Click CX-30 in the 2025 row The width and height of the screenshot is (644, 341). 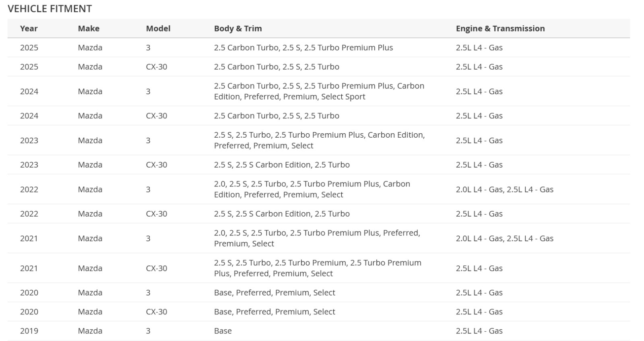point(157,67)
